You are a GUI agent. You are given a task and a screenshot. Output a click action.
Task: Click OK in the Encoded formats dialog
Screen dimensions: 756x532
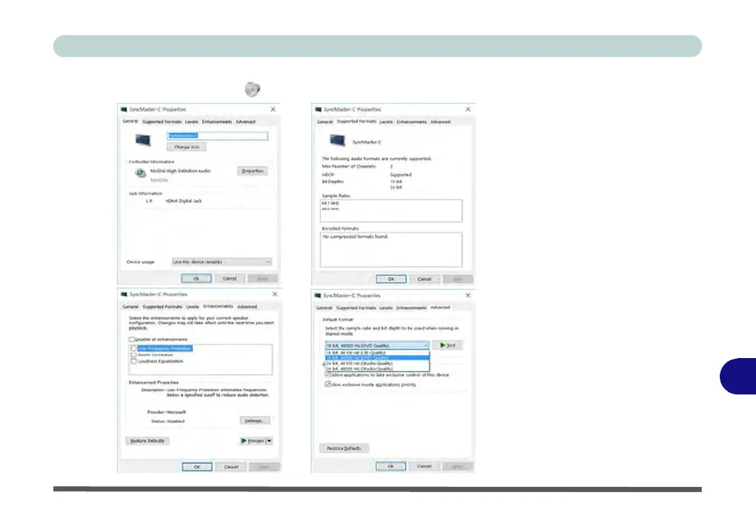pyautogui.click(x=391, y=279)
